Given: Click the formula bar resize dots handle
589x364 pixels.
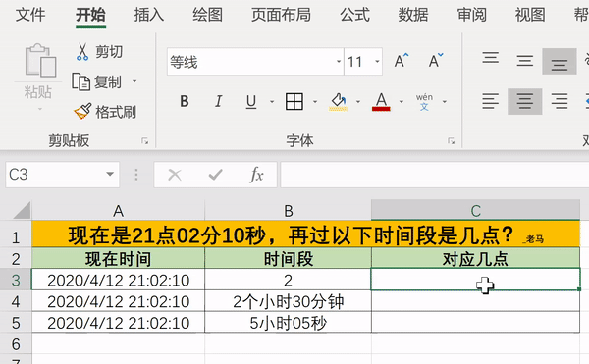Looking at the screenshot, I should point(136,175).
